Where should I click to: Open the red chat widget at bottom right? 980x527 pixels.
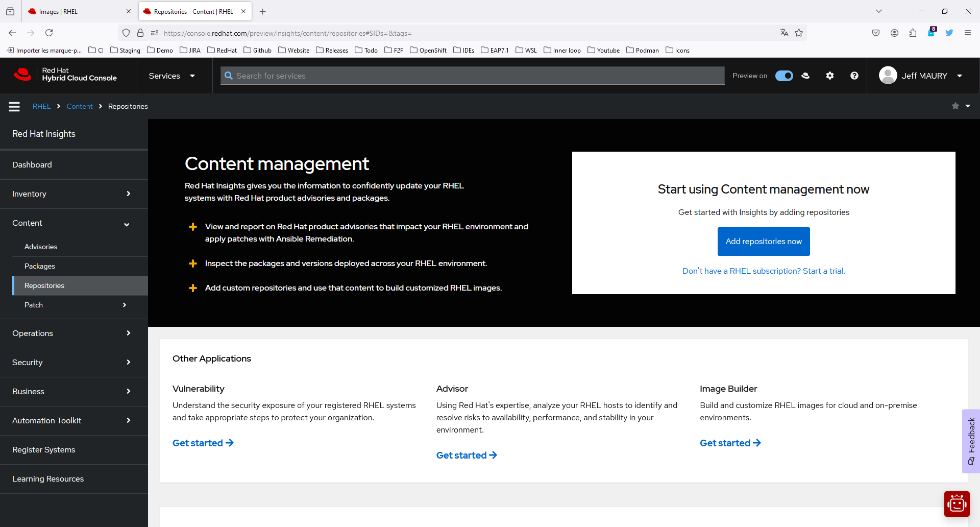(957, 504)
